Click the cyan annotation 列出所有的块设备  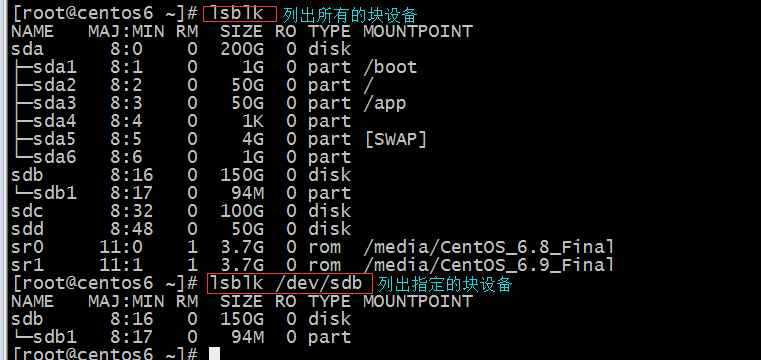(x=350, y=16)
